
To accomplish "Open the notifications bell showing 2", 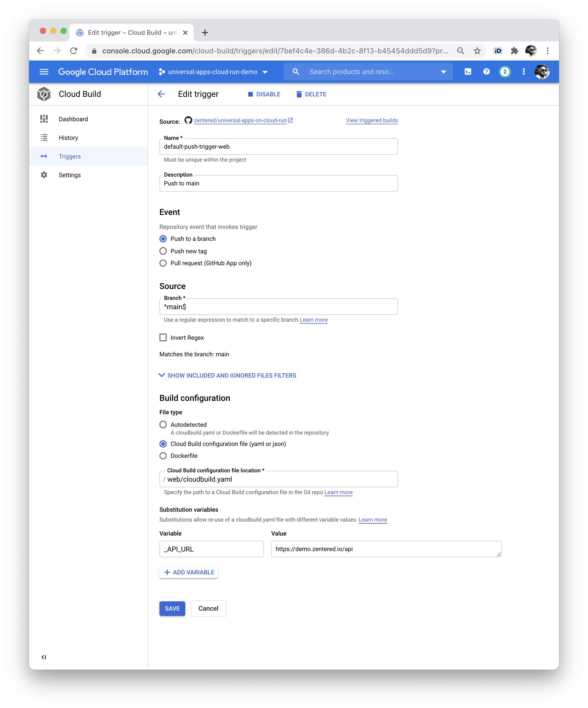I will (505, 71).
